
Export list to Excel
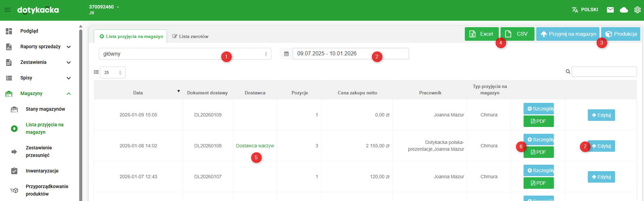pyautogui.click(x=481, y=34)
